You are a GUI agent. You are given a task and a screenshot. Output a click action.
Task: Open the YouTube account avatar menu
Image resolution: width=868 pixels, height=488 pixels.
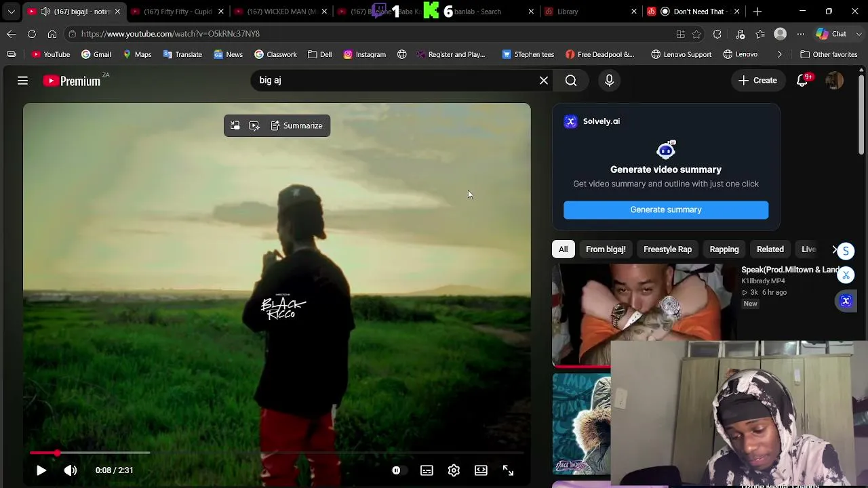coord(834,81)
